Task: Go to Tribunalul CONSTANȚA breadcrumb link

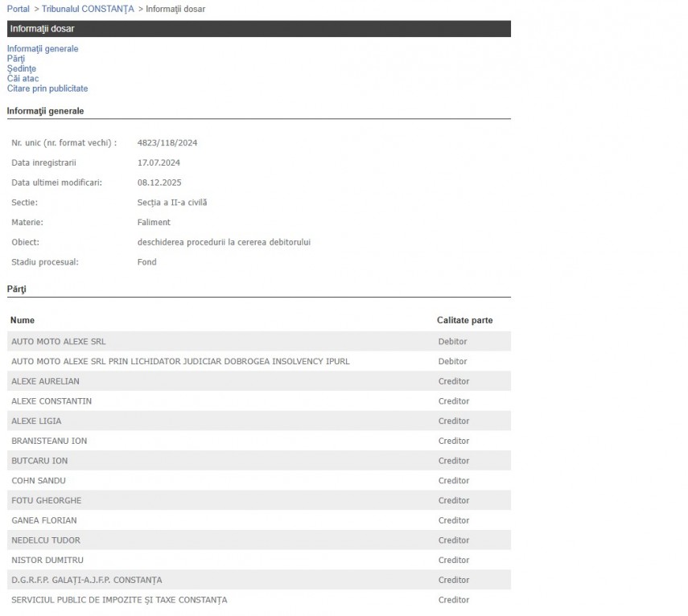Action: tap(88, 9)
